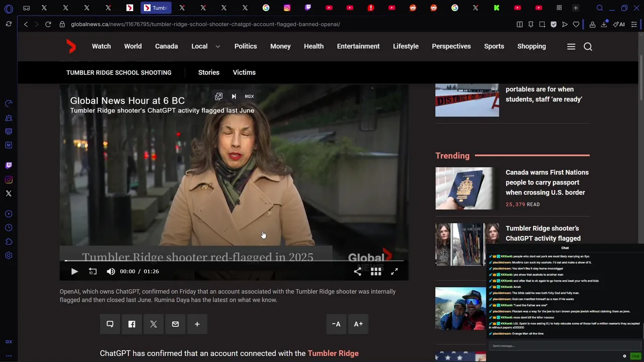Send page via My Flow icon

point(565,24)
